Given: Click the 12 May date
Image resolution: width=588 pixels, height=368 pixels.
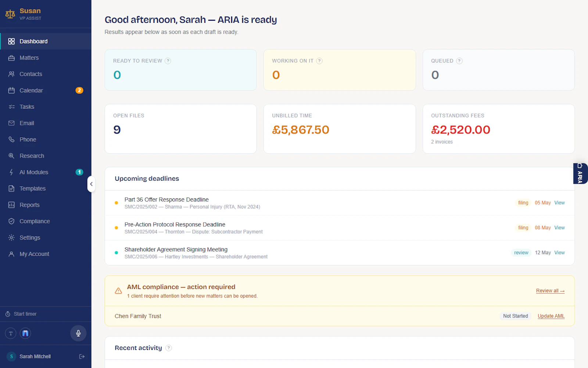Looking at the screenshot, I should coord(543,253).
